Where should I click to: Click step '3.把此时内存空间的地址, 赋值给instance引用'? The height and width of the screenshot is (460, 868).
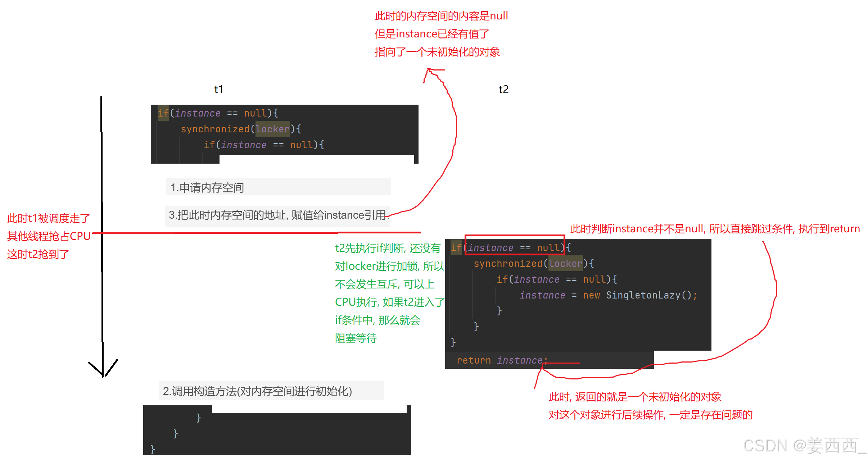(277, 215)
